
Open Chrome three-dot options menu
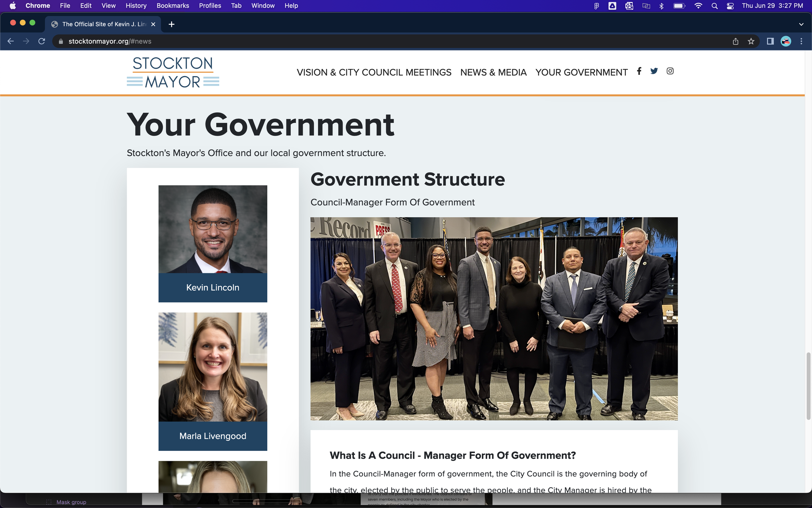pyautogui.click(x=801, y=41)
